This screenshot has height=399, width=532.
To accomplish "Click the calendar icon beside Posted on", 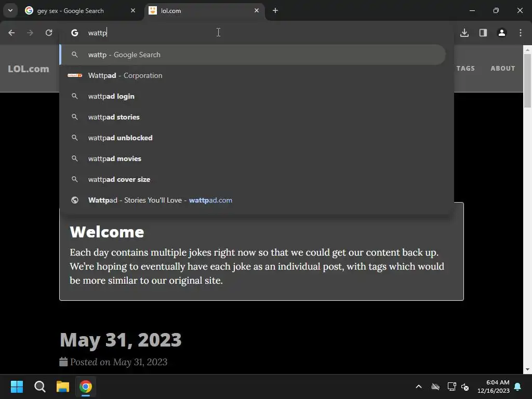I will pos(63,362).
